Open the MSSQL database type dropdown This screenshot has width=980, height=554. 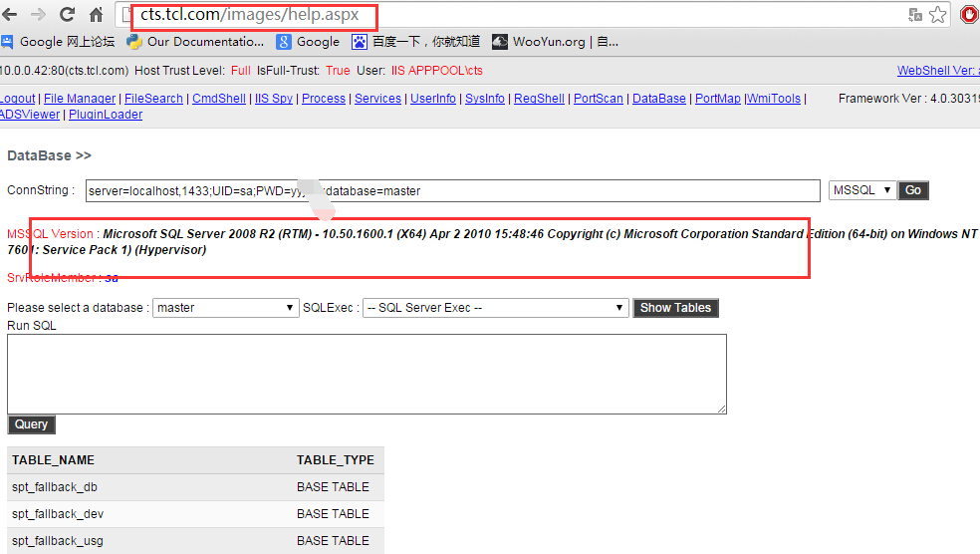point(861,190)
